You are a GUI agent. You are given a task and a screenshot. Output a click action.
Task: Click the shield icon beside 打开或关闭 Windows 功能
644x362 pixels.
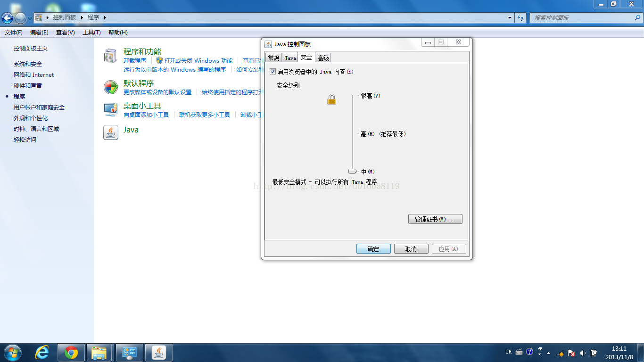159,60
